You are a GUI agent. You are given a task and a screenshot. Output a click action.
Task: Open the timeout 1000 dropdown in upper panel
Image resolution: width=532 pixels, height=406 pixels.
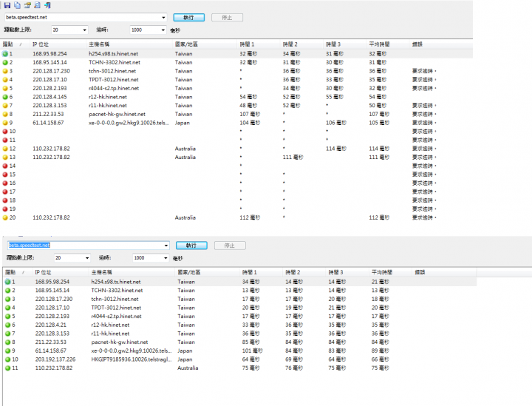pos(163,30)
